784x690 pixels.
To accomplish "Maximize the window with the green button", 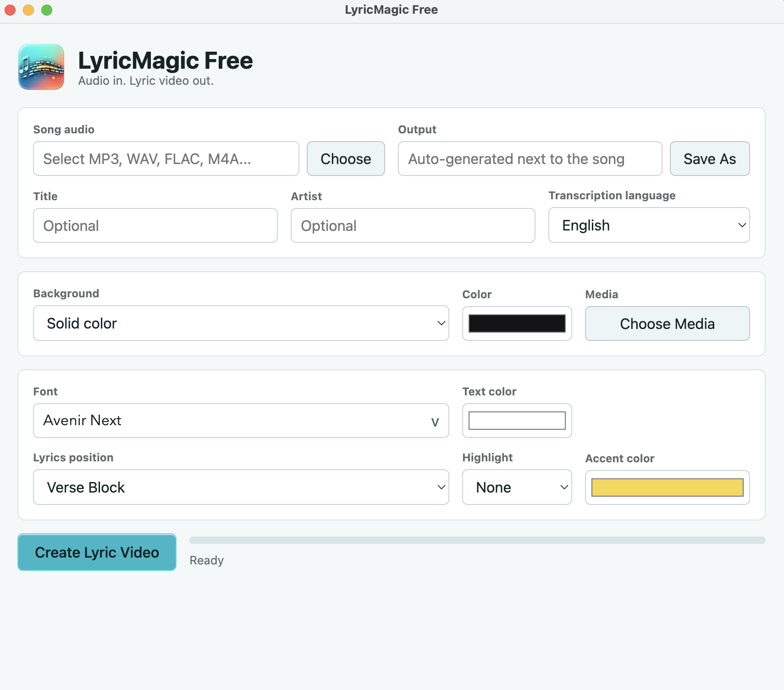I will (x=47, y=10).
